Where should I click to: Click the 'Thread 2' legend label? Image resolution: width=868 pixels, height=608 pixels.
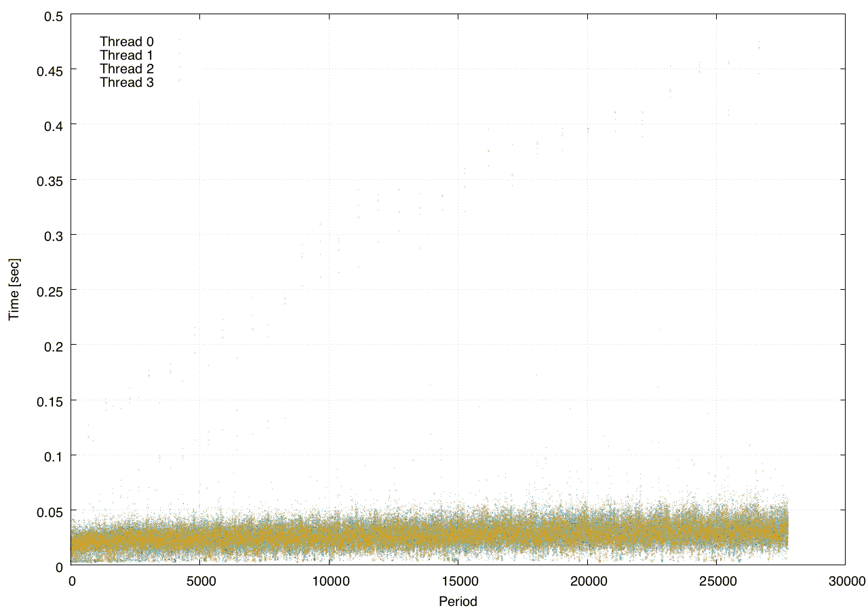point(127,69)
